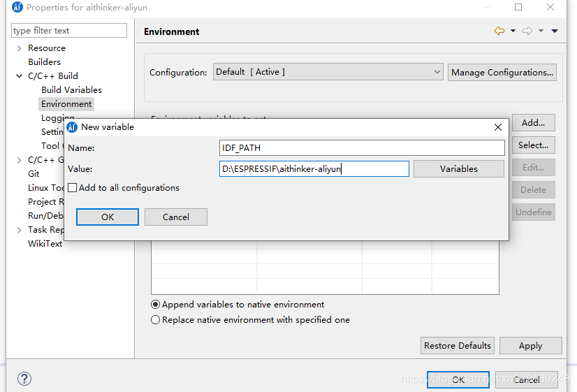Click Cancel in the New variable dialog
This screenshot has width=577, height=392.
pos(176,217)
